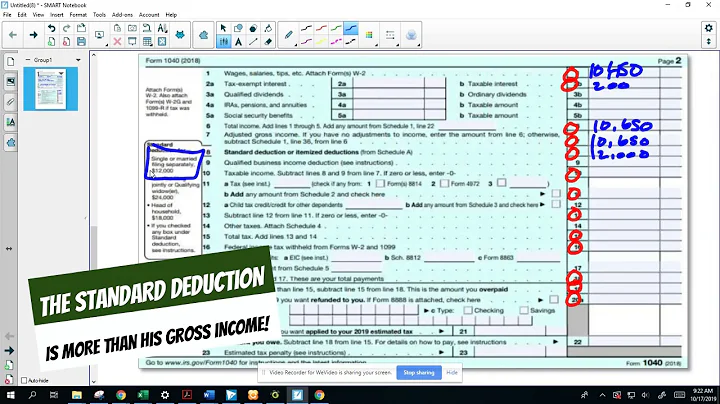Add a new page via toolbar icon
Viewport: 720px width, 404px height.
[x=51, y=42]
